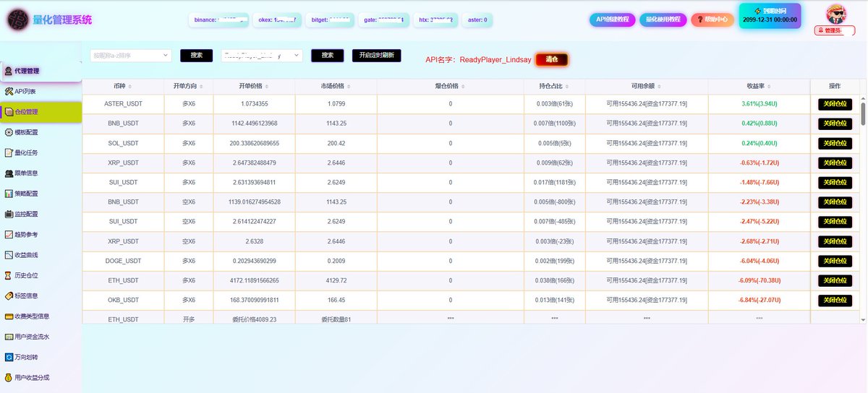Screen dimensions: 868x393
Task: Click the -6.09%(-70.38U) yield cell
Action: [x=759, y=280]
